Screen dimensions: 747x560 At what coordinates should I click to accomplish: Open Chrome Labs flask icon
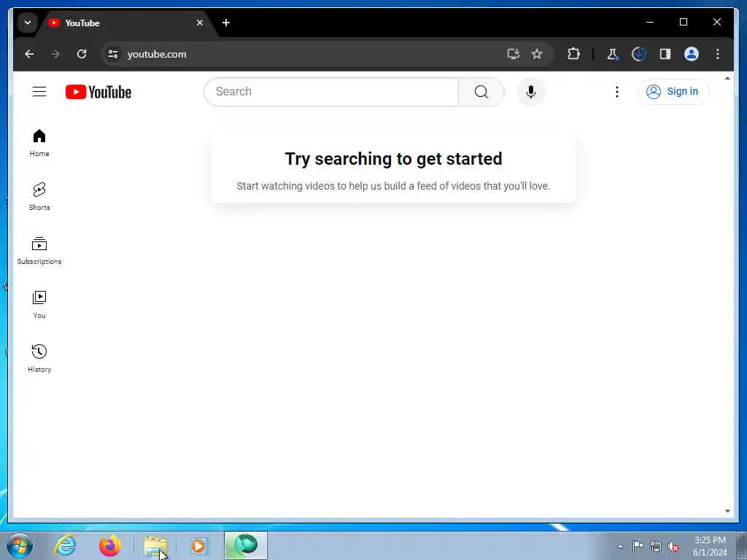pyautogui.click(x=613, y=54)
